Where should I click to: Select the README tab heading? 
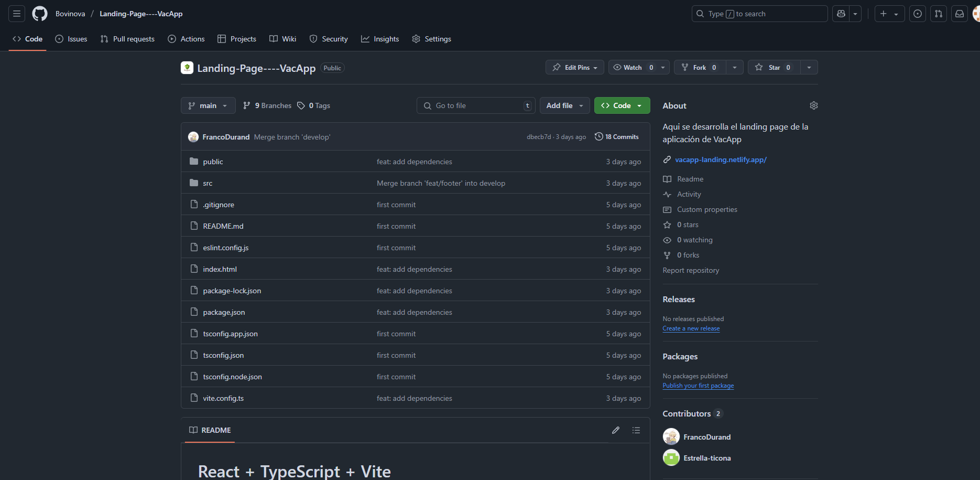210,430
